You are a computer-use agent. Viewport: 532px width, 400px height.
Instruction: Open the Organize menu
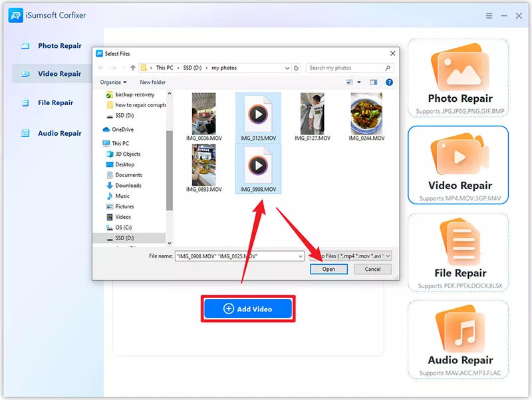click(113, 82)
